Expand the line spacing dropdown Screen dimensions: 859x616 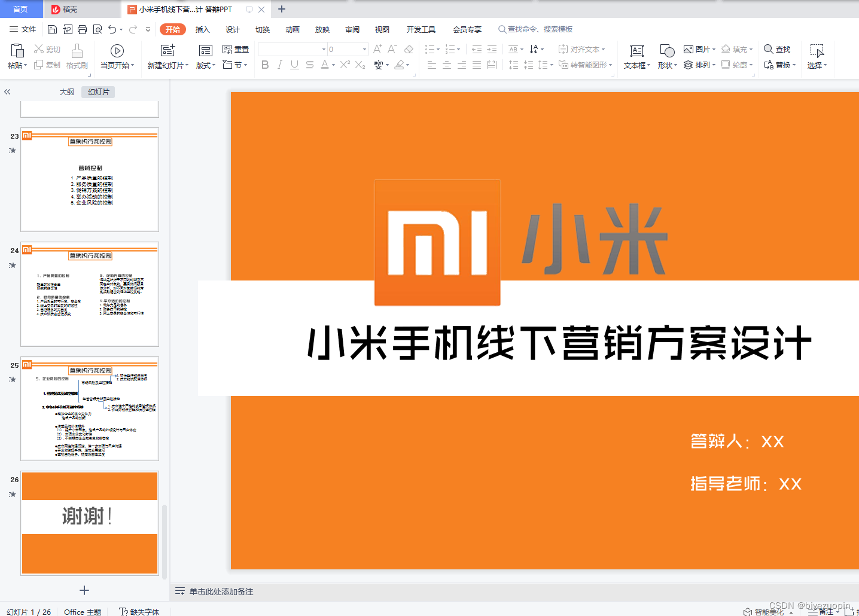551,65
